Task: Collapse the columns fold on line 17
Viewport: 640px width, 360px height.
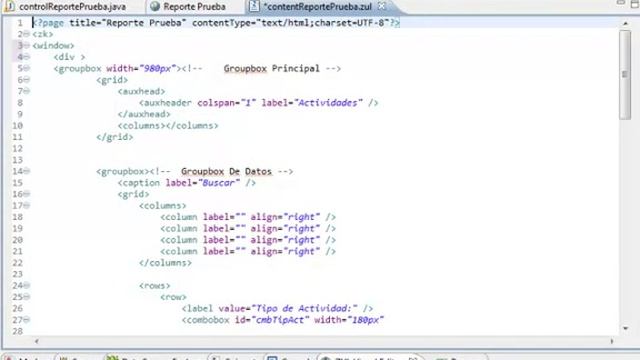Action: (x=27, y=206)
